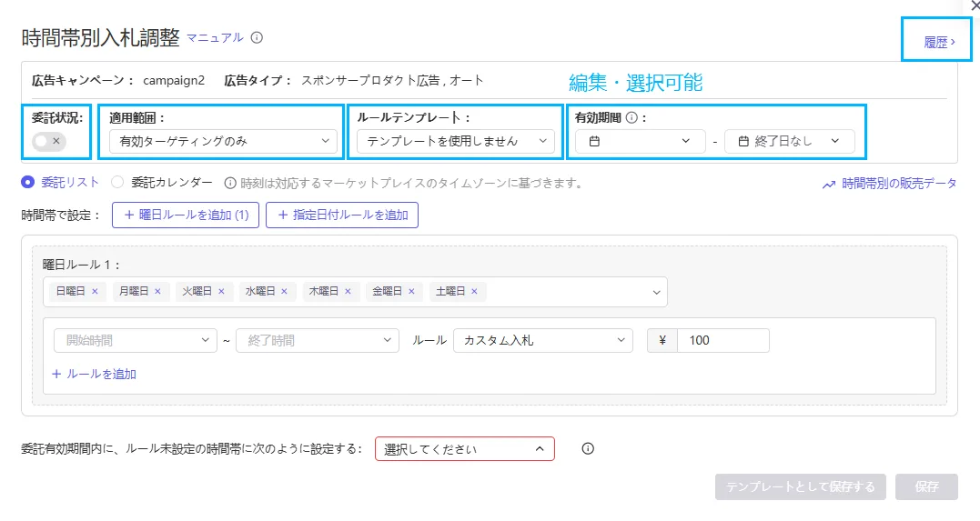Open the 履歴 history link
The width and height of the screenshot is (980, 521).
tap(939, 43)
